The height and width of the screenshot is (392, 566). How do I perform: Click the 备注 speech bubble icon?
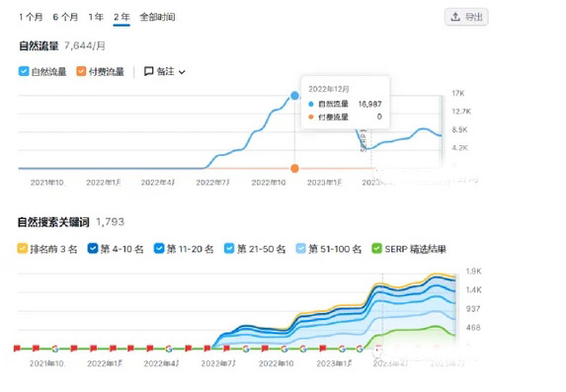click(x=149, y=71)
